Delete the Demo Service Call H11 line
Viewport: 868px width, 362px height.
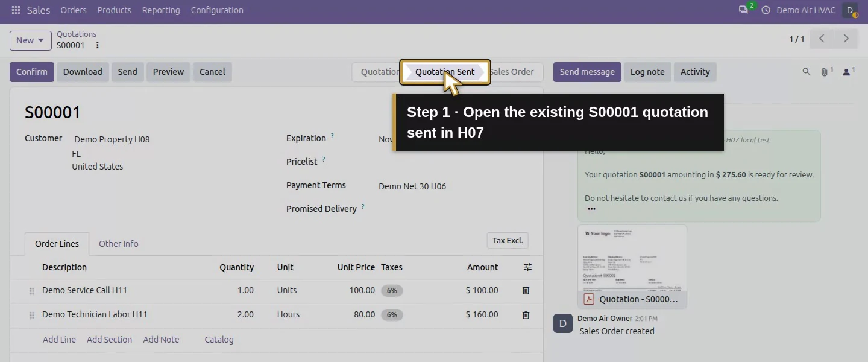[526, 290]
